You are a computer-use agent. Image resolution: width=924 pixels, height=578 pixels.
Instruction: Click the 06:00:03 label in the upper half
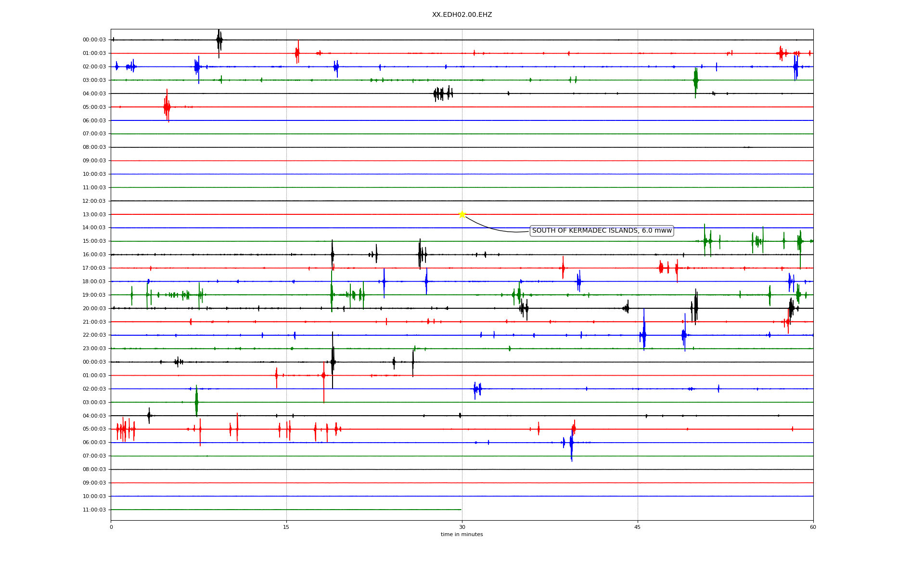click(94, 120)
